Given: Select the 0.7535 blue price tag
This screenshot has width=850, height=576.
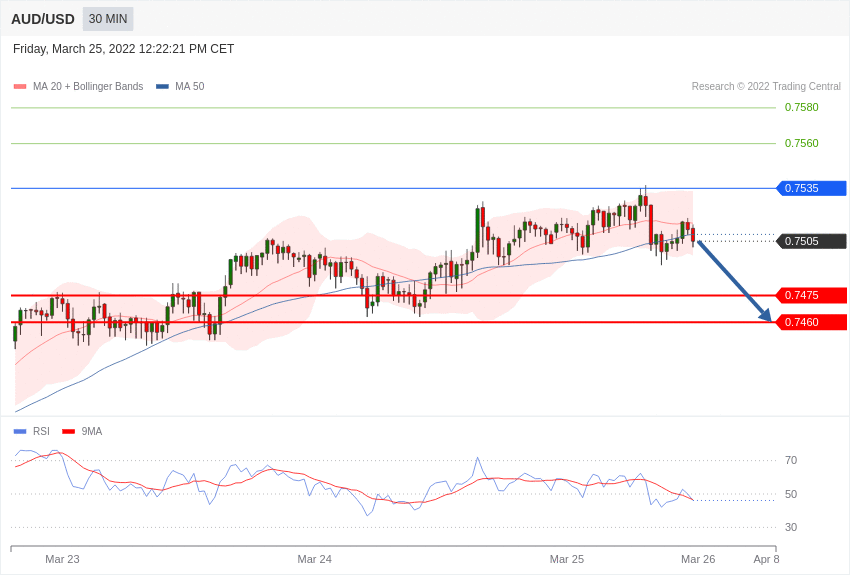Looking at the screenshot, I should 811,188.
